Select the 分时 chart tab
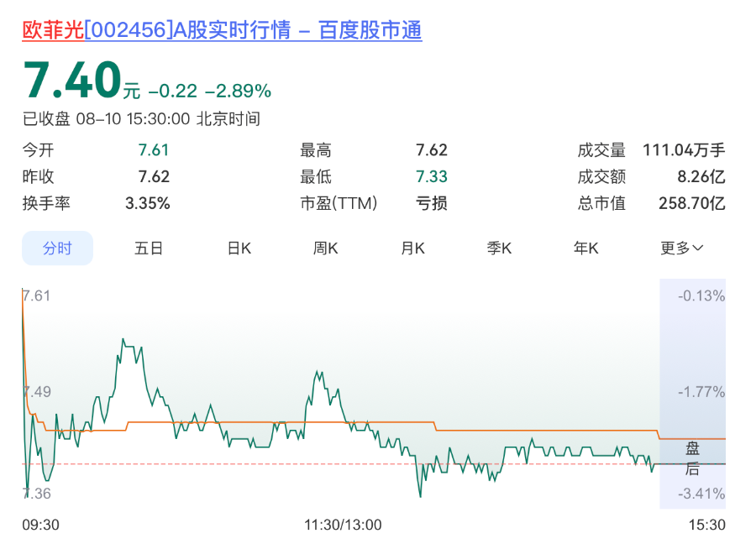The image size is (756, 549). pos(57,248)
